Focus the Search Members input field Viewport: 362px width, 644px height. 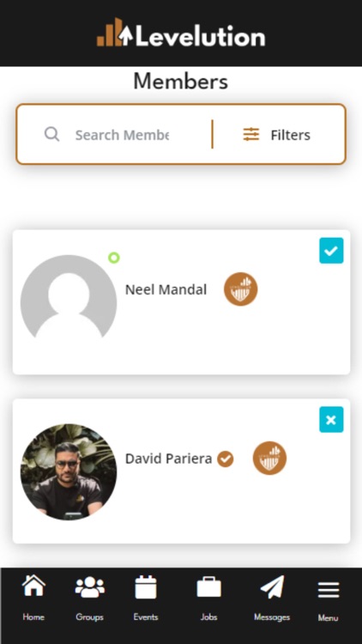click(122, 135)
